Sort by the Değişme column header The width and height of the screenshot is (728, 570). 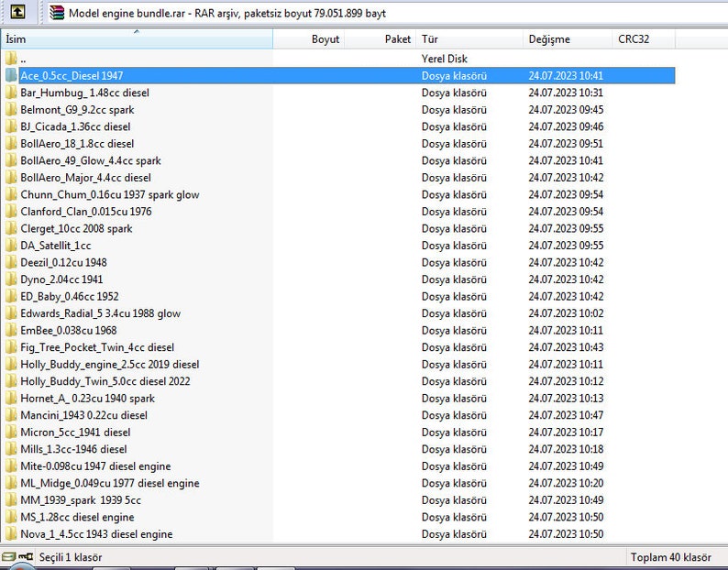[x=568, y=39]
